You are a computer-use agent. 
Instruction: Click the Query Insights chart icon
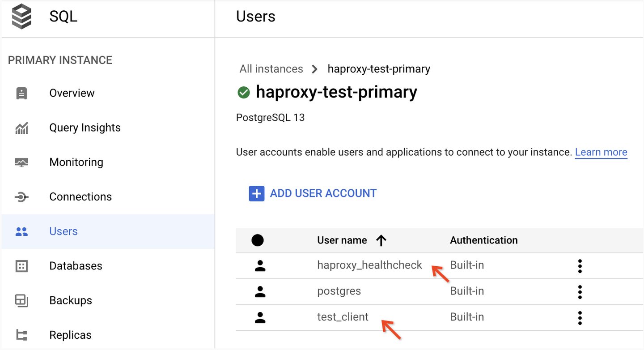pos(21,128)
